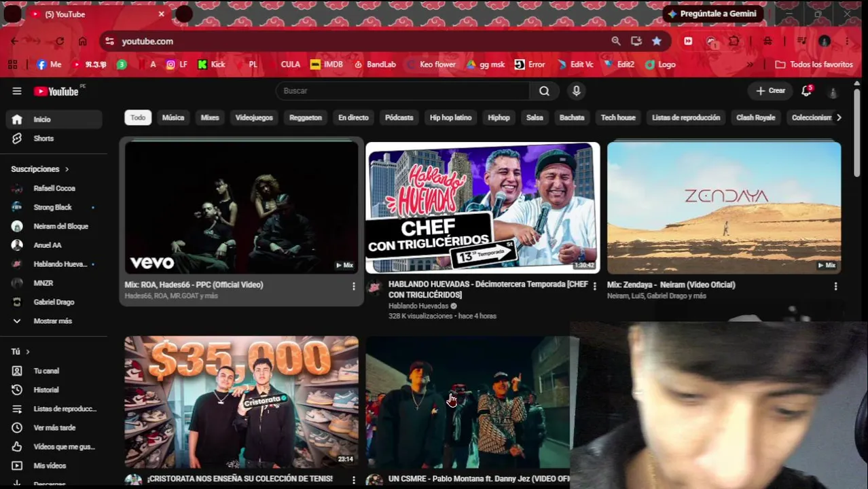Open the Hablando Huevadas Chef thumbnail
Image resolution: width=868 pixels, height=489 pixels.
[482, 208]
